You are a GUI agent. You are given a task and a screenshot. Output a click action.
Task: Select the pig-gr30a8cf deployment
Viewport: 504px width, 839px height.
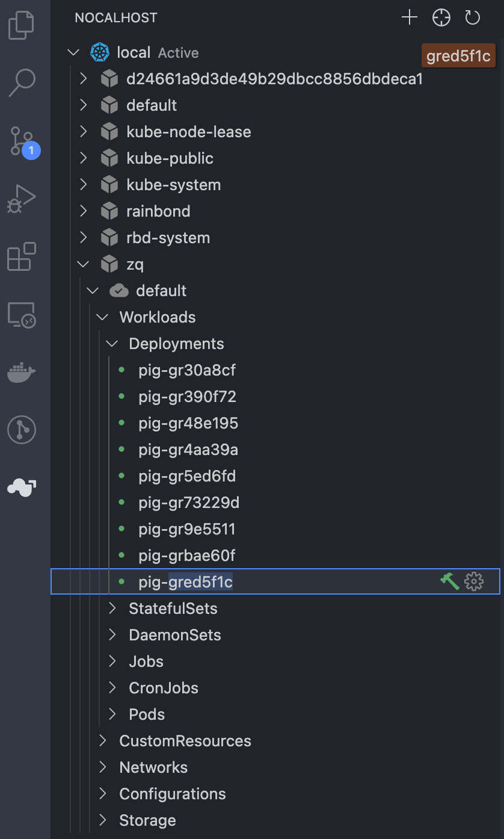click(187, 370)
